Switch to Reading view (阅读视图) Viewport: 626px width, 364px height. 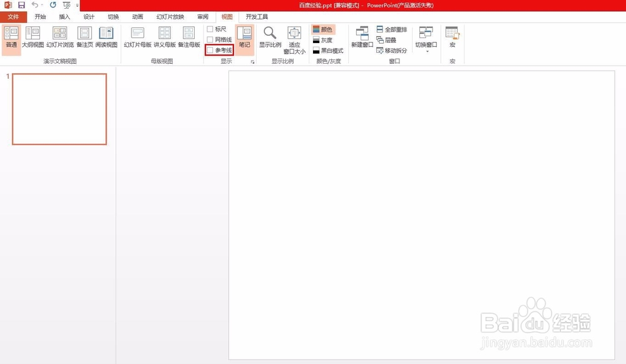coord(106,38)
